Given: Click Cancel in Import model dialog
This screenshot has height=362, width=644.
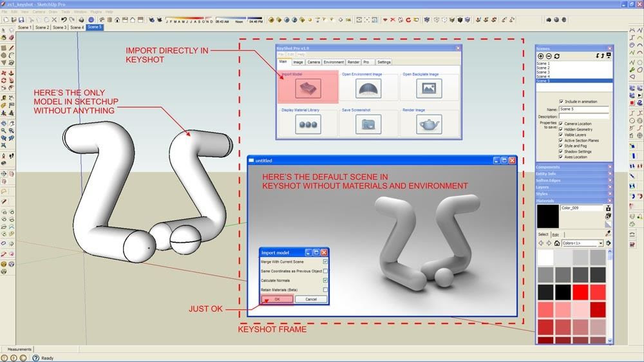Looking at the screenshot, I should (x=311, y=300).
